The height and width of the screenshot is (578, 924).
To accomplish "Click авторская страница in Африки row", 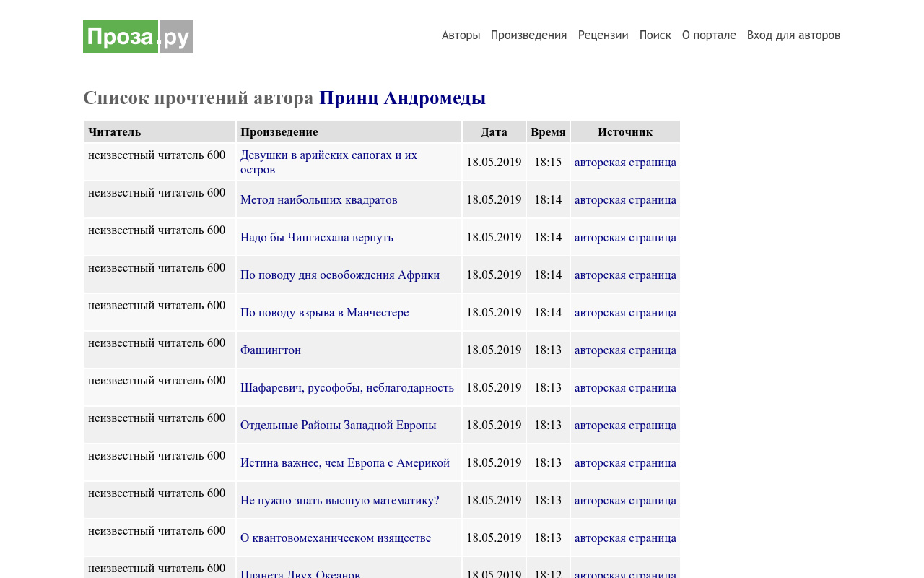I will point(625,275).
